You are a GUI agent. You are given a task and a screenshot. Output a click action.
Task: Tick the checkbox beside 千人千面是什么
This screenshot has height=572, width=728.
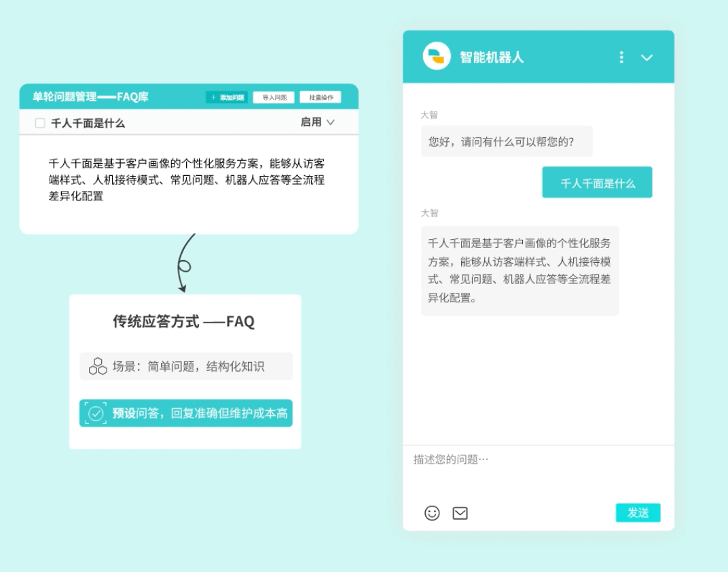point(40,123)
